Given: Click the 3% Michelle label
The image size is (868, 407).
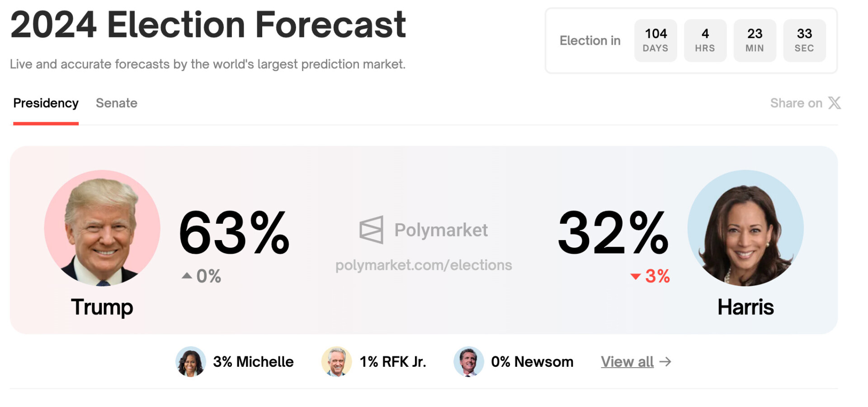Looking at the screenshot, I should pyautogui.click(x=253, y=362).
